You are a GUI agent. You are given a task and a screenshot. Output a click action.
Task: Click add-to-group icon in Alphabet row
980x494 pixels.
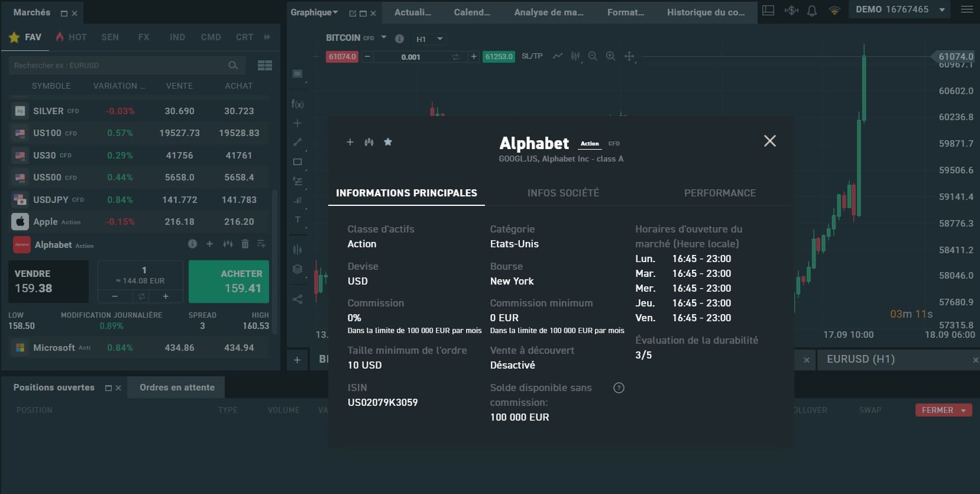[261, 244]
